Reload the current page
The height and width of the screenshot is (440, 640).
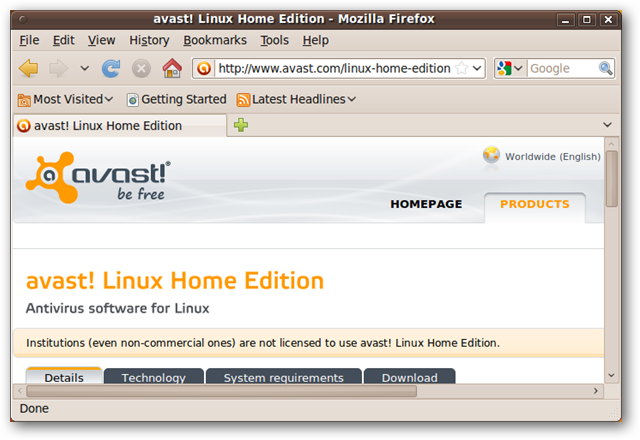point(111,68)
